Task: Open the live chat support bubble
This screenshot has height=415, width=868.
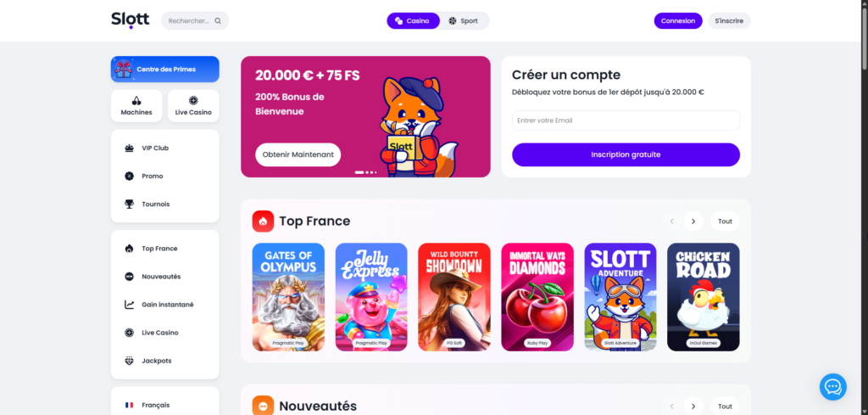Action: (833, 387)
